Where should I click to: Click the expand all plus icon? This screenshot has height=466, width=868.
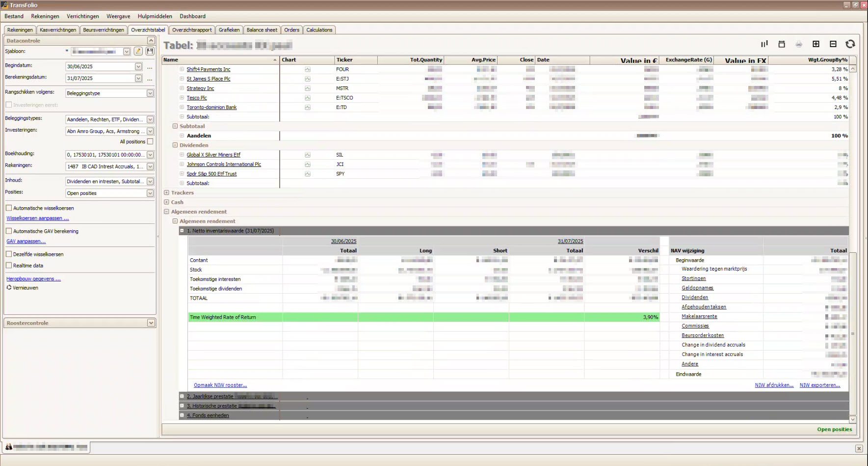click(x=816, y=44)
